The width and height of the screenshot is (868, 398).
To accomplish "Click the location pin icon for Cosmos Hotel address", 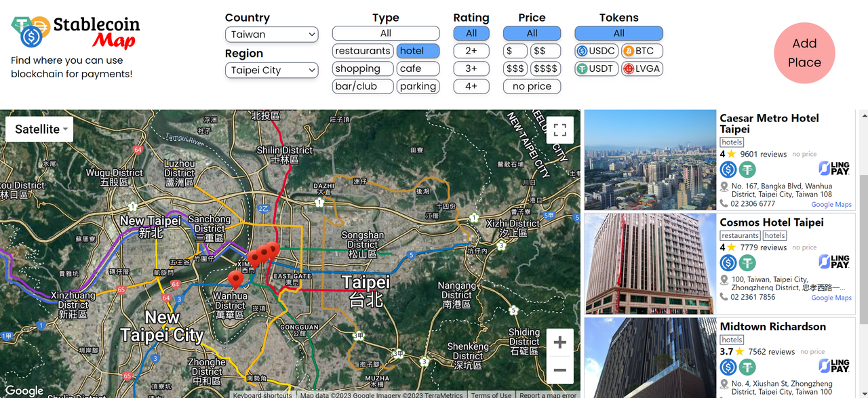I will pyautogui.click(x=725, y=280).
